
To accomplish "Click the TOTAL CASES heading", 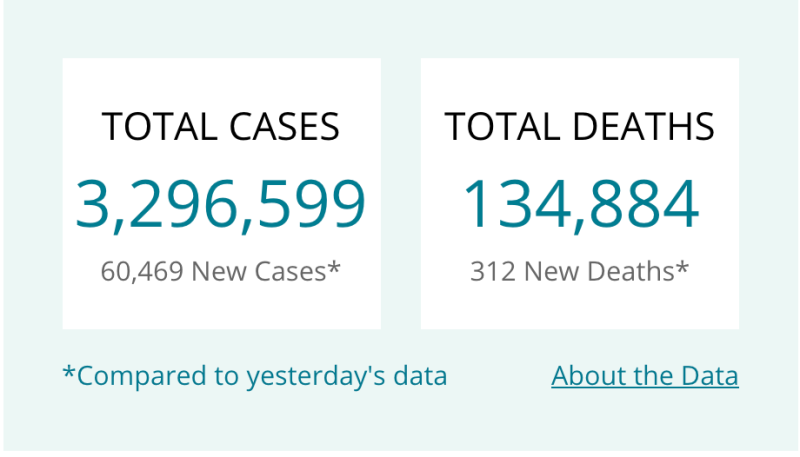I will click(x=221, y=126).
